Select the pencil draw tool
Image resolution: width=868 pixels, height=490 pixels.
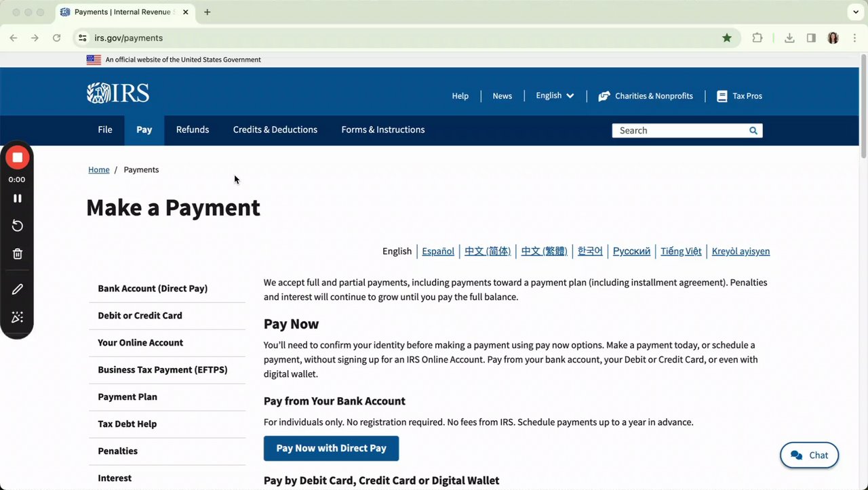(18, 289)
